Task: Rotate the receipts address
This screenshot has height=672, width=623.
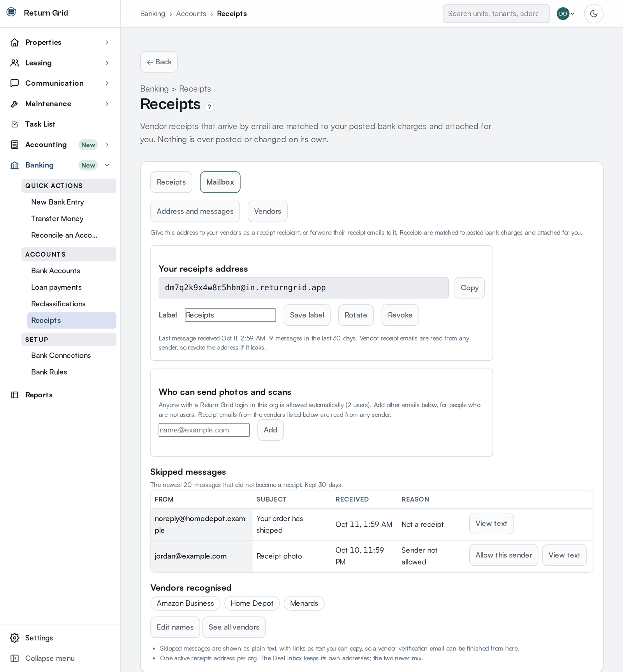Action: pos(356,315)
